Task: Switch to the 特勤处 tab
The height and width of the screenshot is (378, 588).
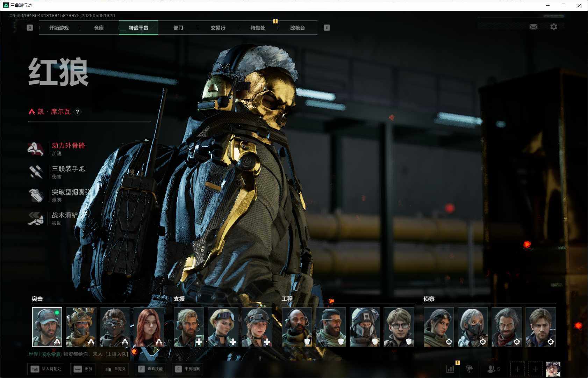Action: [x=258, y=28]
